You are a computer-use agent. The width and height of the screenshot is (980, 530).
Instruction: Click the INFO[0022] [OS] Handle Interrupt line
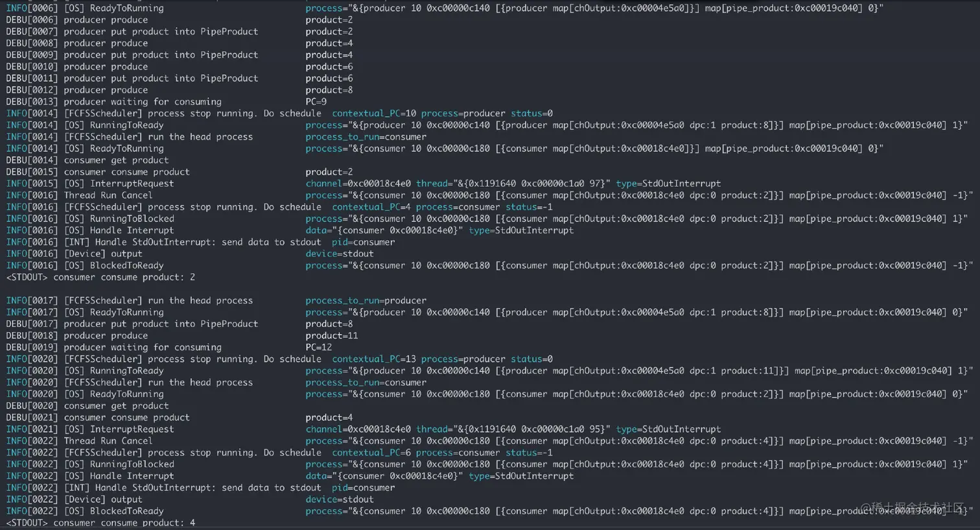290,476
